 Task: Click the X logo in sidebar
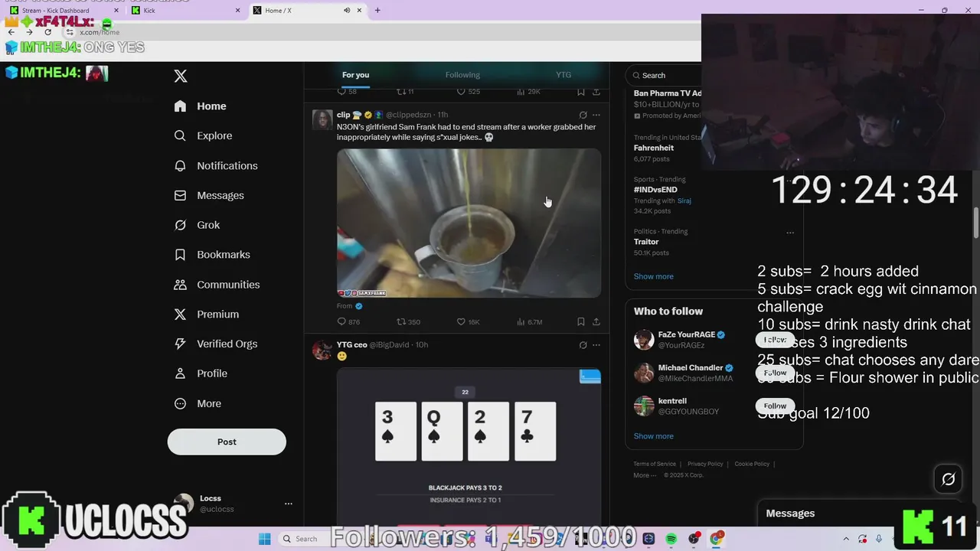click(x=181, y=76)
